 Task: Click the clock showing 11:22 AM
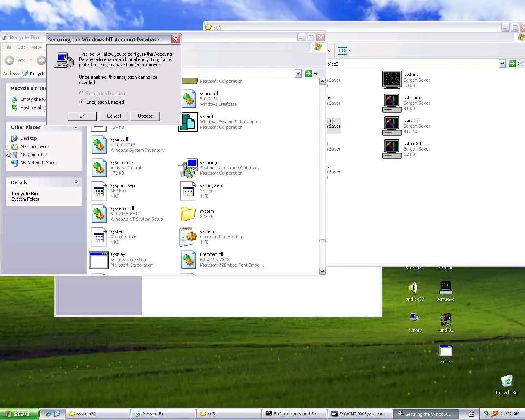pos(510,414)
